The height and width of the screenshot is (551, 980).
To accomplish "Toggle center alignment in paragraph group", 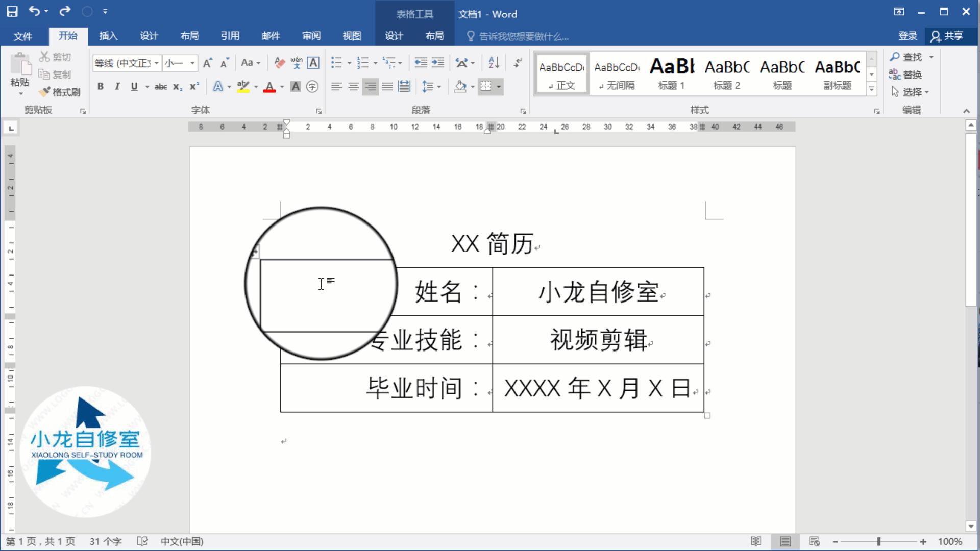I will 353,86.
